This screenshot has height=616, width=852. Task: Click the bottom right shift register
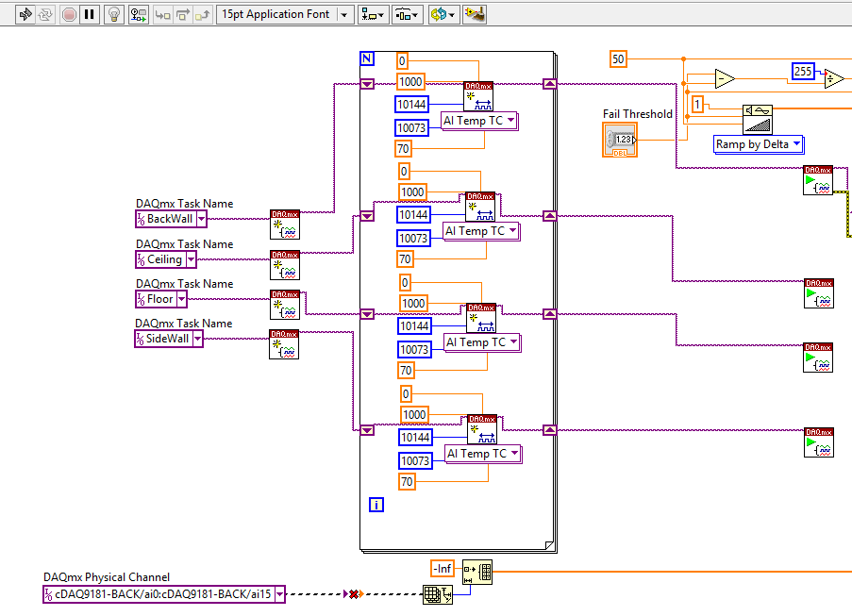549,430
